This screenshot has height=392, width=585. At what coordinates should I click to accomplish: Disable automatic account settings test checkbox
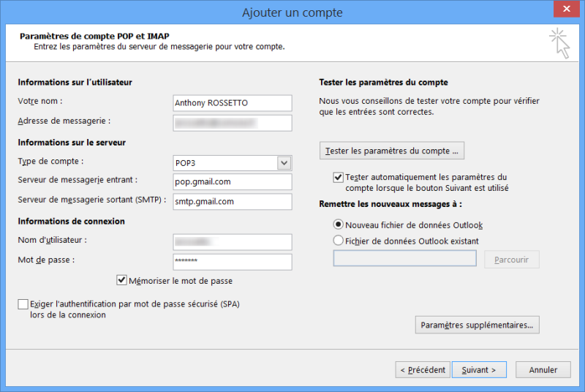pos(338,177)
